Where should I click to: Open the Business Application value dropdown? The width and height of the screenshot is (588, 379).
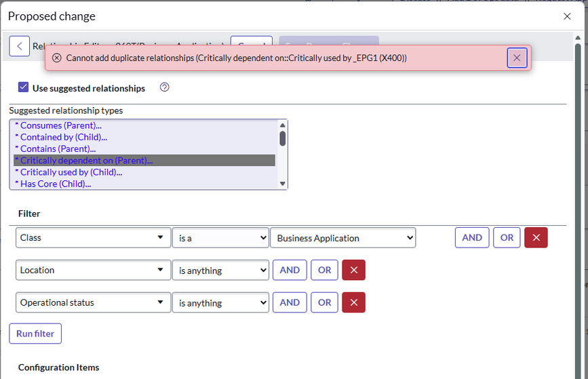(342, 238)
